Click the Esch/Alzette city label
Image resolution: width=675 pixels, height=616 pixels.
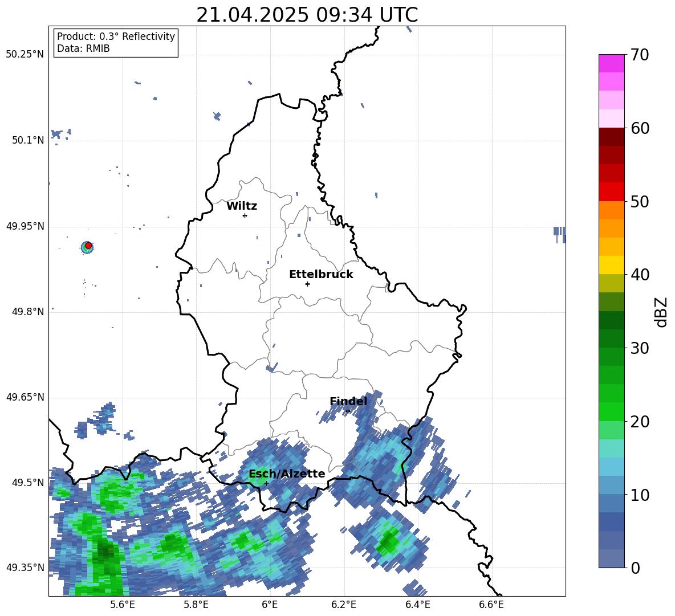coord(287,474)
